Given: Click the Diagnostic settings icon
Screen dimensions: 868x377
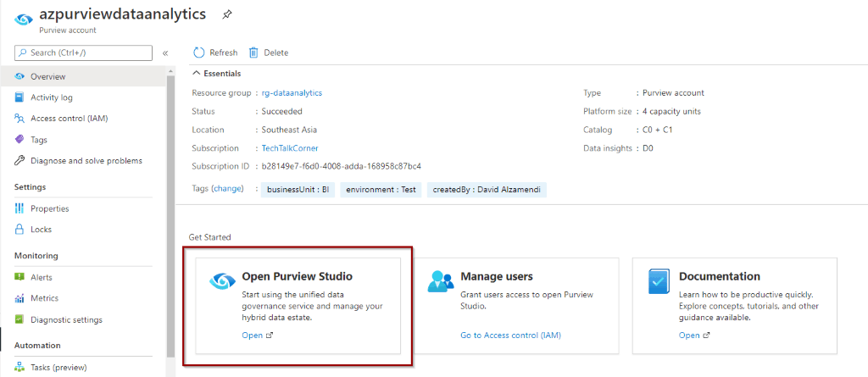Looking at the screenshot, I should point(19,319).
